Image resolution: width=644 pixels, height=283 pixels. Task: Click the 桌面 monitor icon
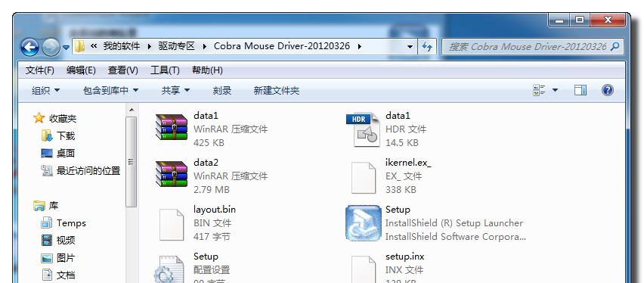click(x=47, y=154)
